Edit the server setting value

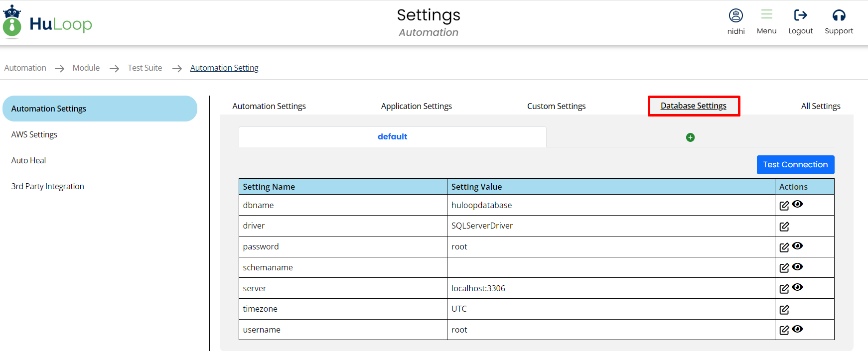tap(784, 289)
